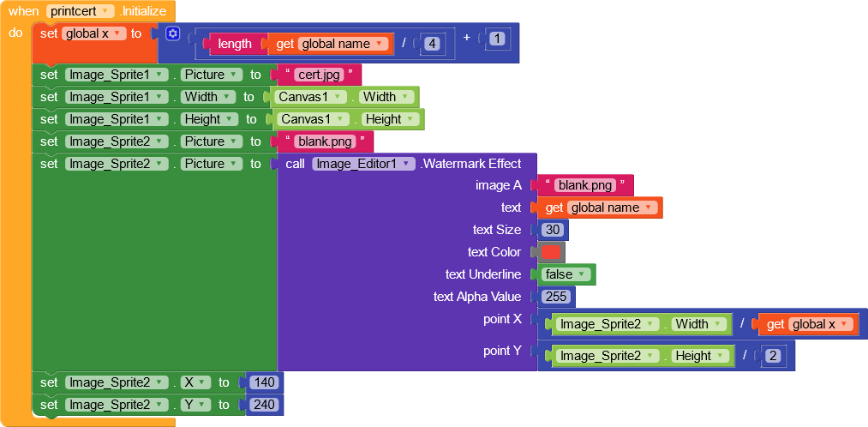Open Width dropdown at point X
Screen dimensions: 868x427
(x=697, y=324)
